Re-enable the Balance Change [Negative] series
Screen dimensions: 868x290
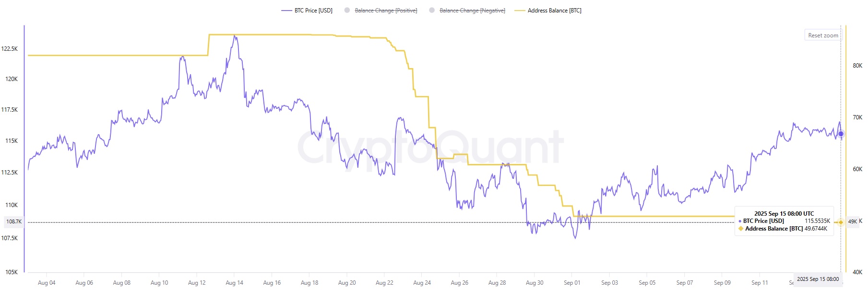(472, 10)
